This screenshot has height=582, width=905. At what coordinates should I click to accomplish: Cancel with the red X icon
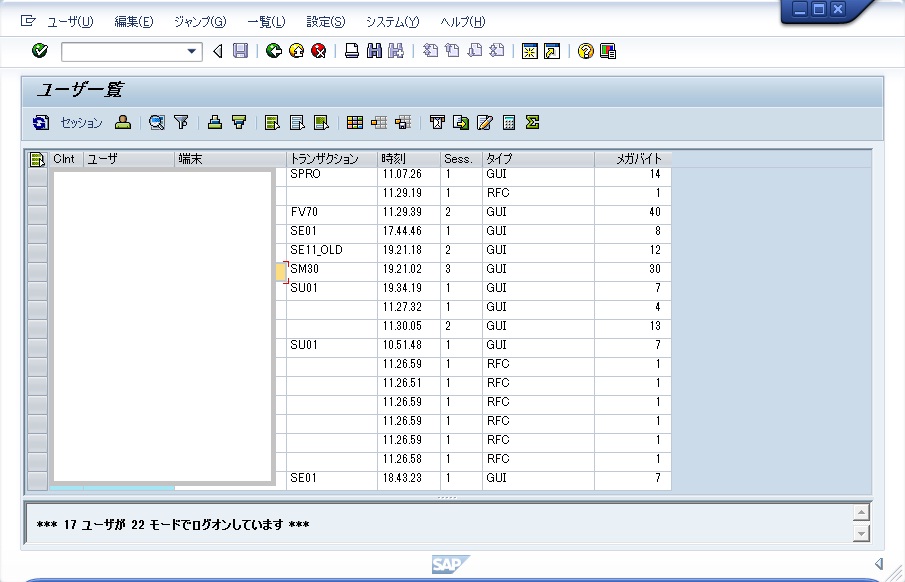[x=318, y=53]
